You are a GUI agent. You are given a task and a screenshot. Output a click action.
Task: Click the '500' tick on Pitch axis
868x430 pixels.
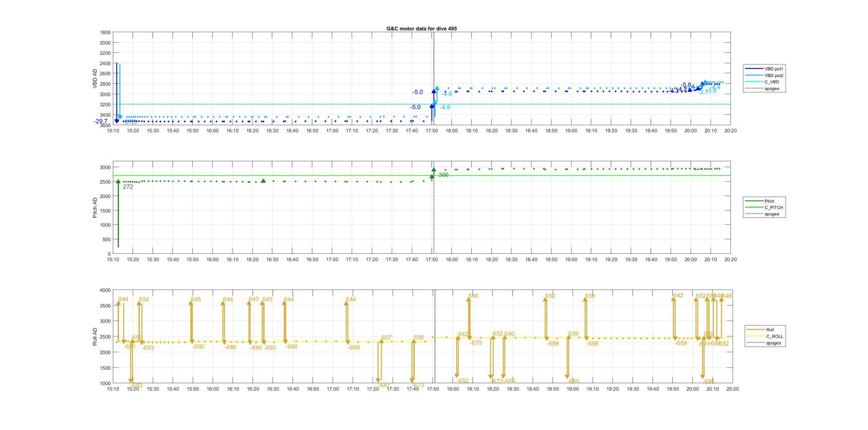click(107, 240)
